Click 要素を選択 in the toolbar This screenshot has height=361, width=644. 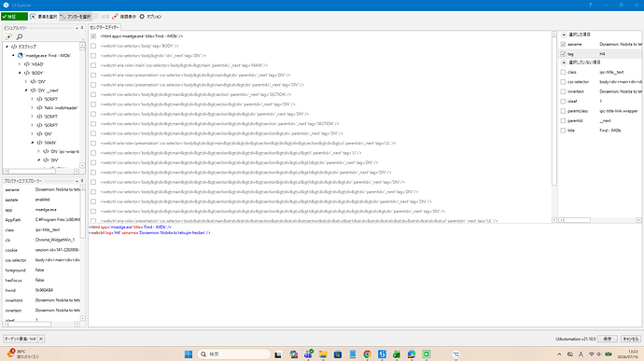pos(44,17)
